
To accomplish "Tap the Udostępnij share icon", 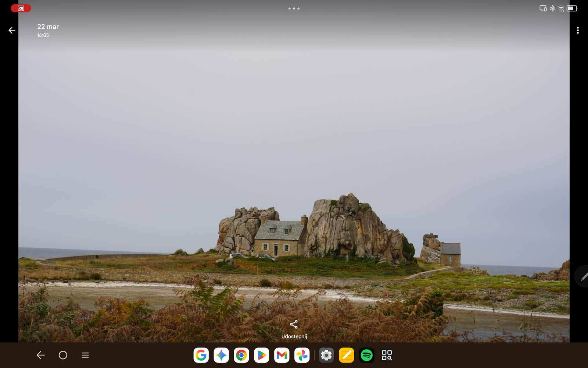I will 294,324.
